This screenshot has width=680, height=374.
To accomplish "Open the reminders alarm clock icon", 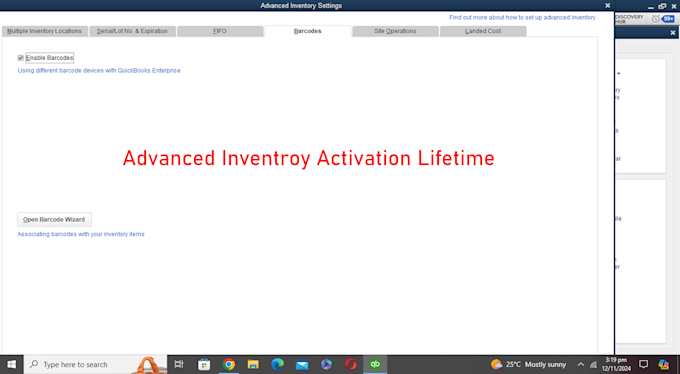I will 655,19.
